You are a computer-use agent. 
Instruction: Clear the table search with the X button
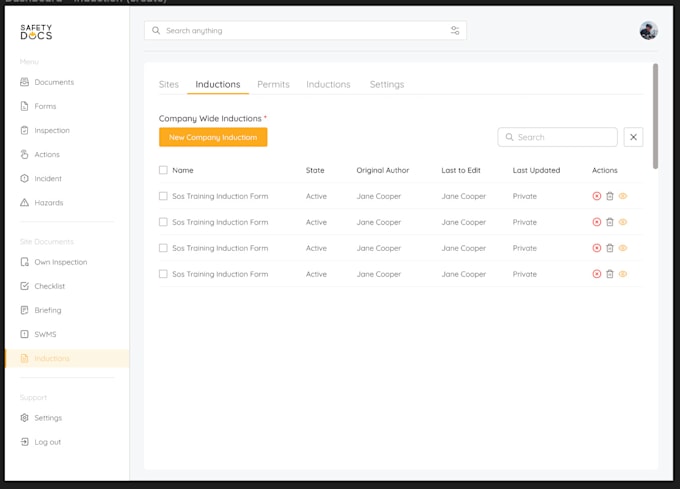click(633, 137)
